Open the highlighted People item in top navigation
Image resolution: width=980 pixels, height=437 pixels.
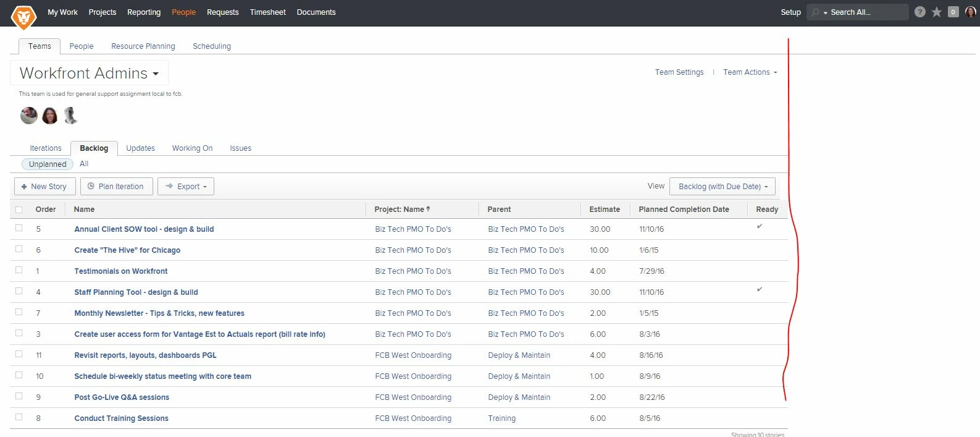click(x=184, y=12)
